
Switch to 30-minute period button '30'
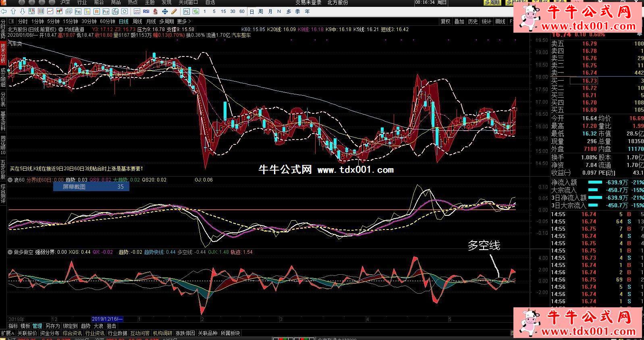pos(233,12)
